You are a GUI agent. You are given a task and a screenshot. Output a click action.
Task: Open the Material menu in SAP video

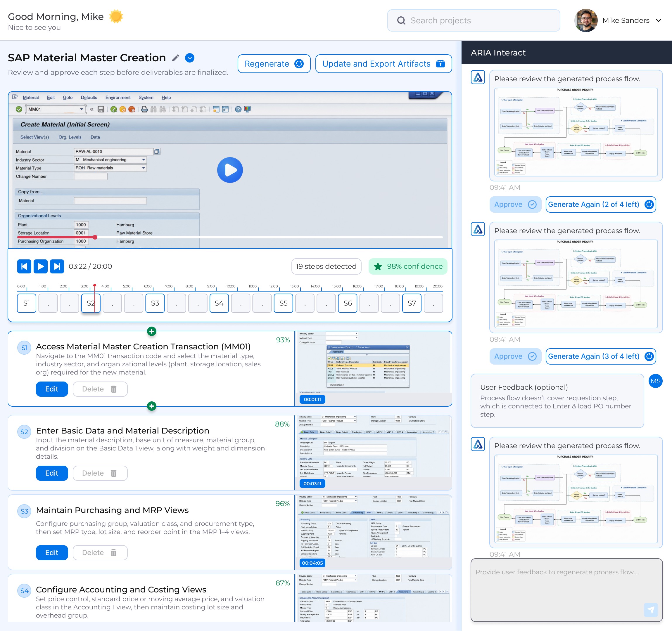point(31,97)
